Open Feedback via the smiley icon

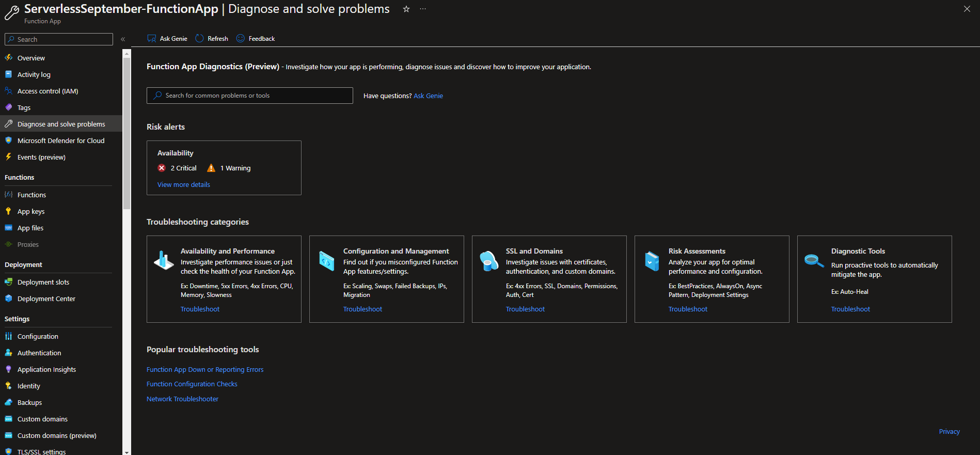[241, 39]
